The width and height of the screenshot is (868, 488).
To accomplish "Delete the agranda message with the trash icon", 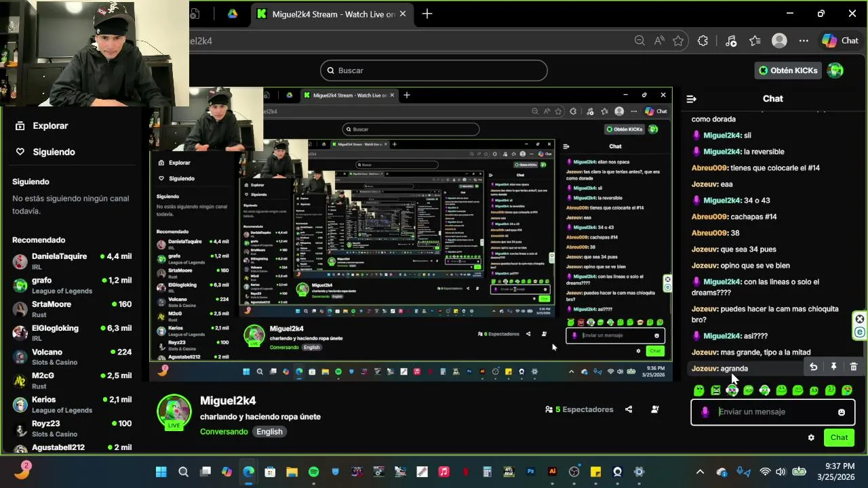I will pos(854,367).
